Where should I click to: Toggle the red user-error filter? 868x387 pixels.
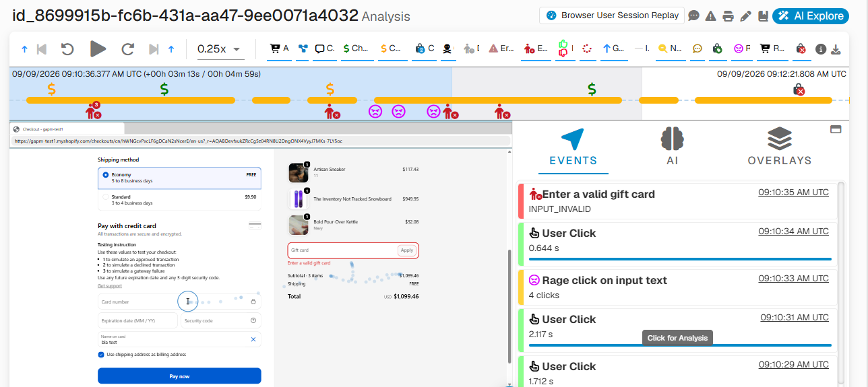pyautogui.click(x=536, y=48)
